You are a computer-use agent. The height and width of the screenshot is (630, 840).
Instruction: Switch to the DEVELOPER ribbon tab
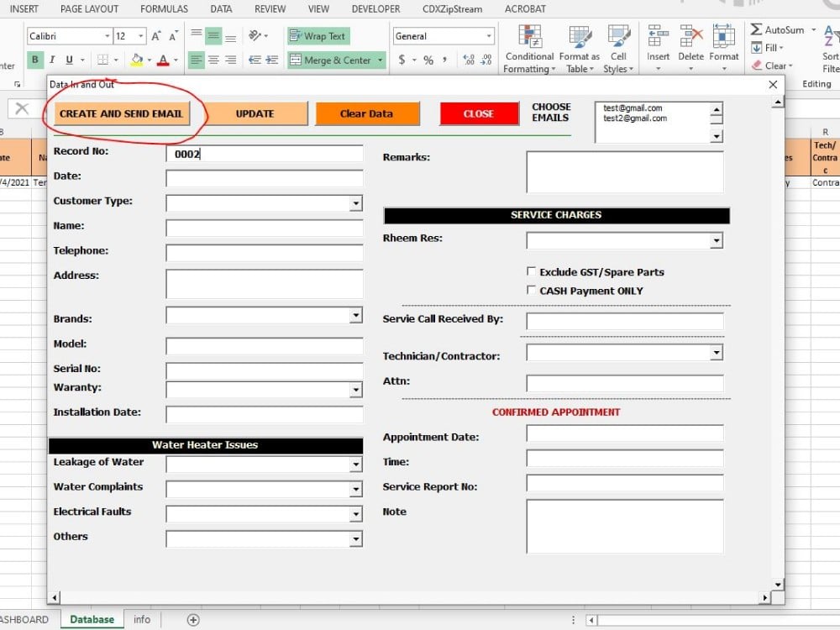[375, 9]
